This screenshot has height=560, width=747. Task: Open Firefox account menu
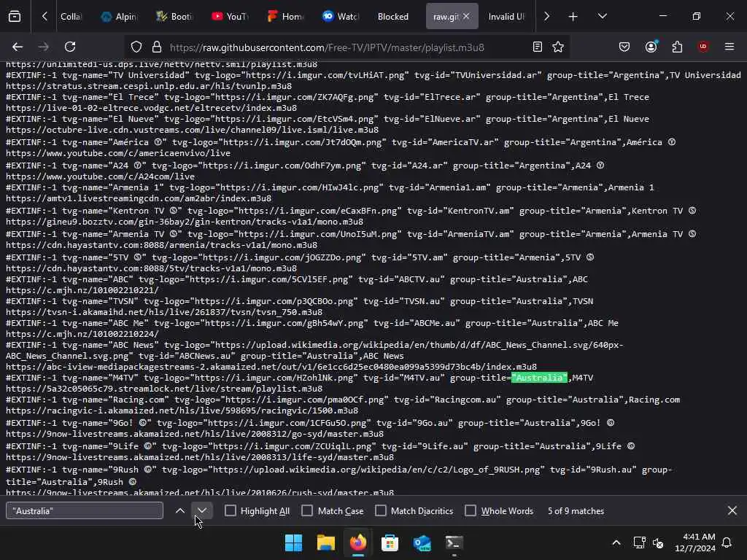click(651, 47)
